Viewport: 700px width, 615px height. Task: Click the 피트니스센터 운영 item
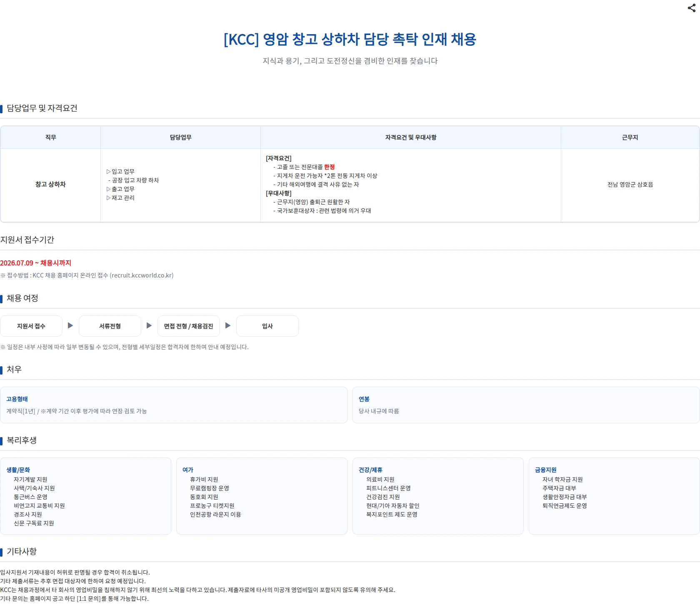388,488
